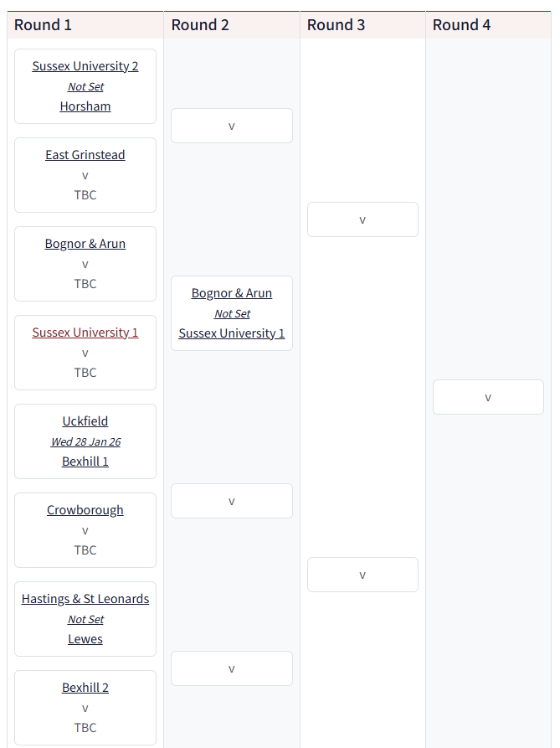Click the Round 1 column header
The width and height of the screenshot is (560, 748).
click(x=44, y=25)
